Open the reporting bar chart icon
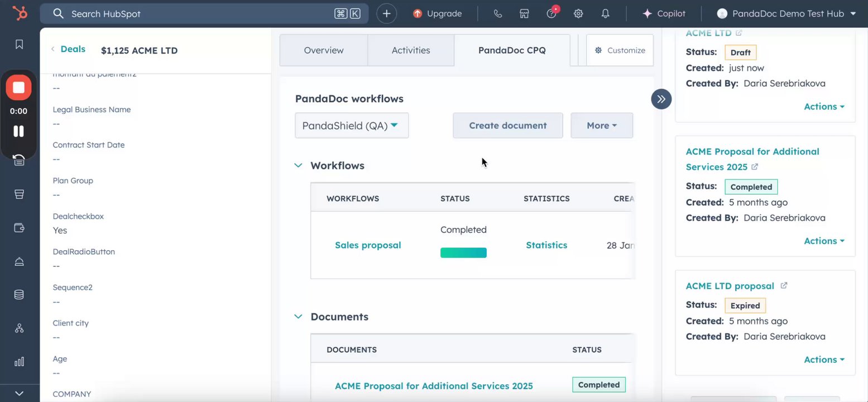The image size is (868, 402). pos(19,362)
